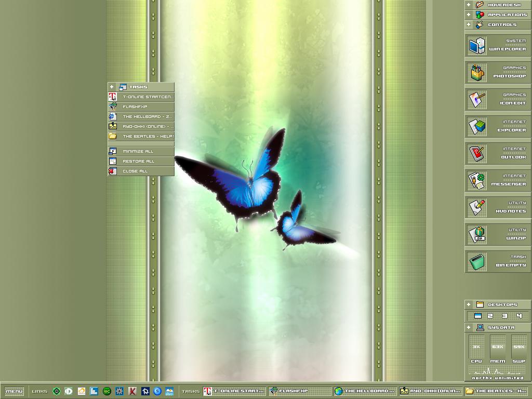Open the Win Explorer system shortcut
The height and width of the screenshot is (399, 532).
[x=497, y=45]
